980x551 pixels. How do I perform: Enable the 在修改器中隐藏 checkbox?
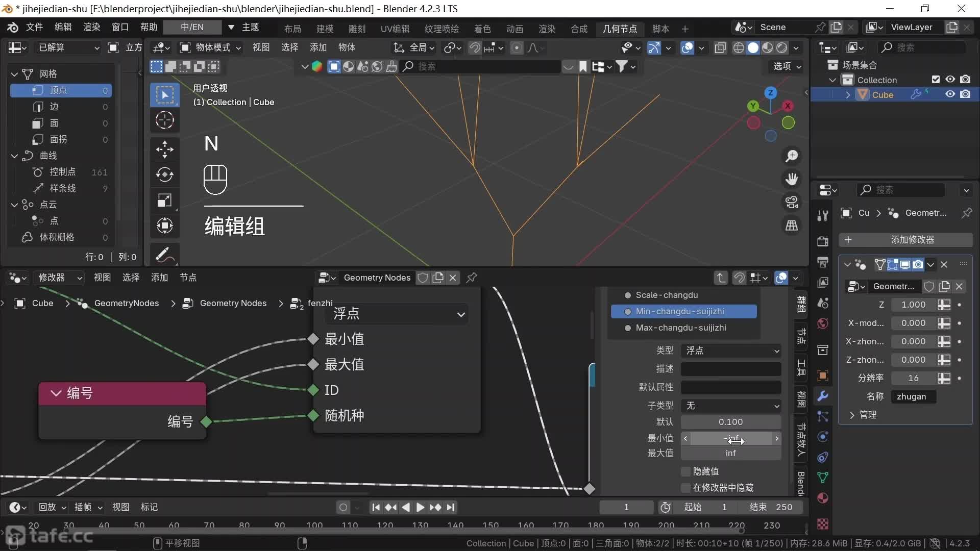(686, 488)
